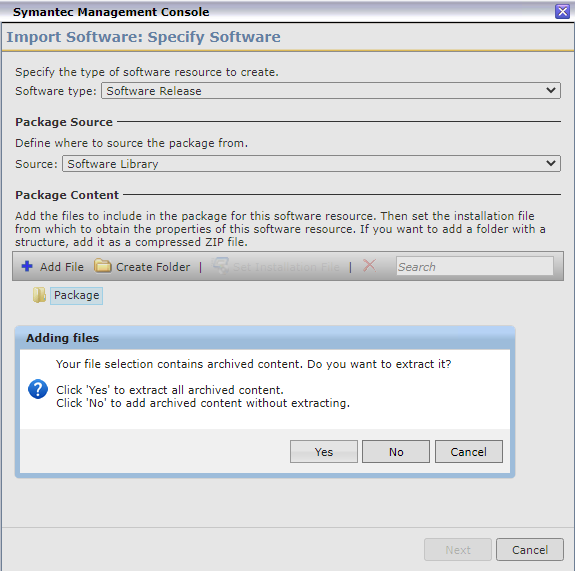Click the Set Installation File label
The height and width of the screenshot is (571, 575).
[286, 267]
